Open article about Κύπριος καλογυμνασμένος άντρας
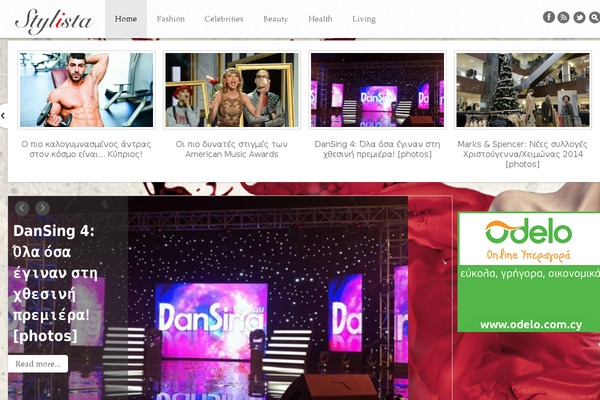Image resolution: width=600 pixels, height=400 pixels. click(x=86, y=149)
